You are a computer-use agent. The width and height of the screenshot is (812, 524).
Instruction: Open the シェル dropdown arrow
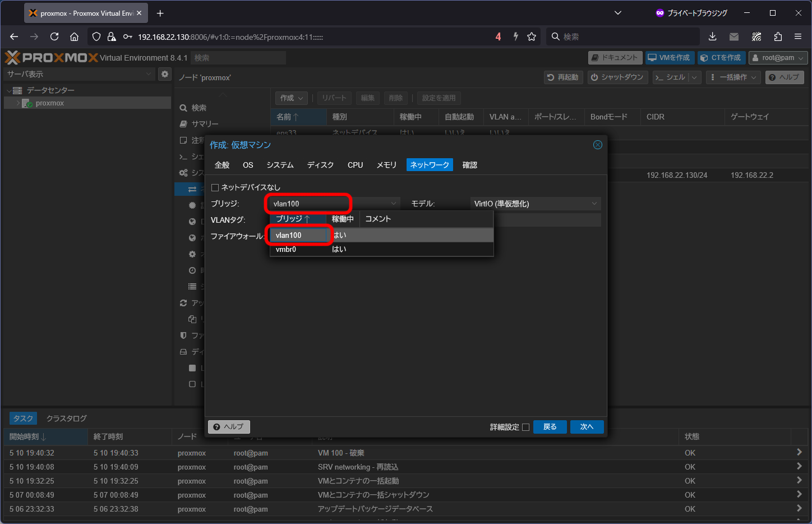click(x=695, y=77)
